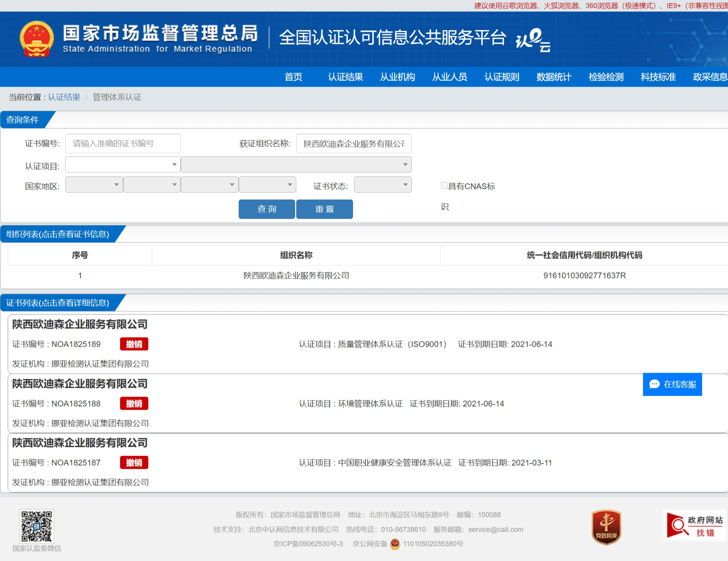Click the 重置 reset button
The image size is (728, 561).
(x=325, y=209)
